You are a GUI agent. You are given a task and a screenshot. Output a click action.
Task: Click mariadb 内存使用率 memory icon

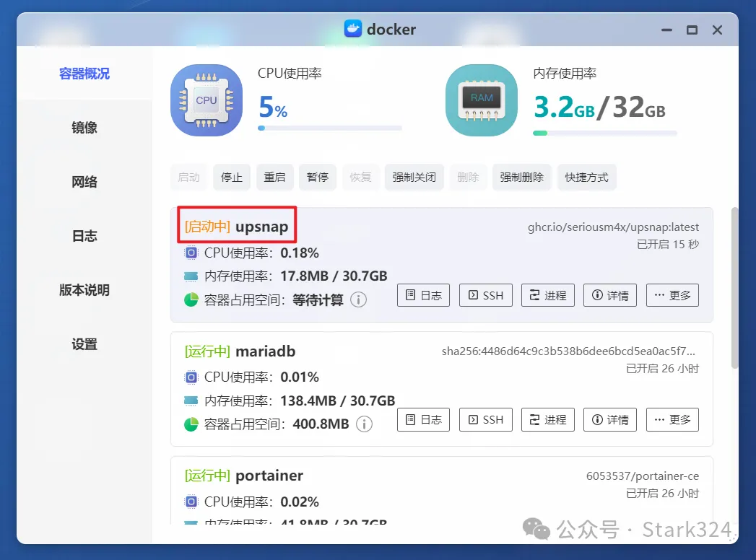(x=191, y=401)
